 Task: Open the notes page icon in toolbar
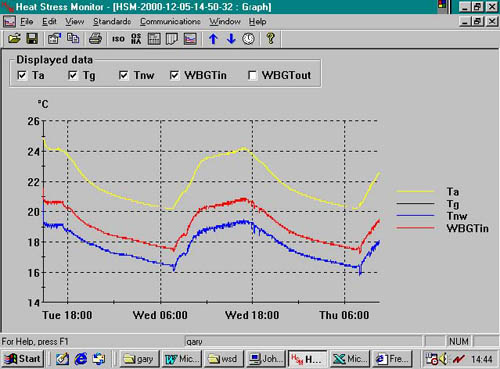[x=172, y=39]
